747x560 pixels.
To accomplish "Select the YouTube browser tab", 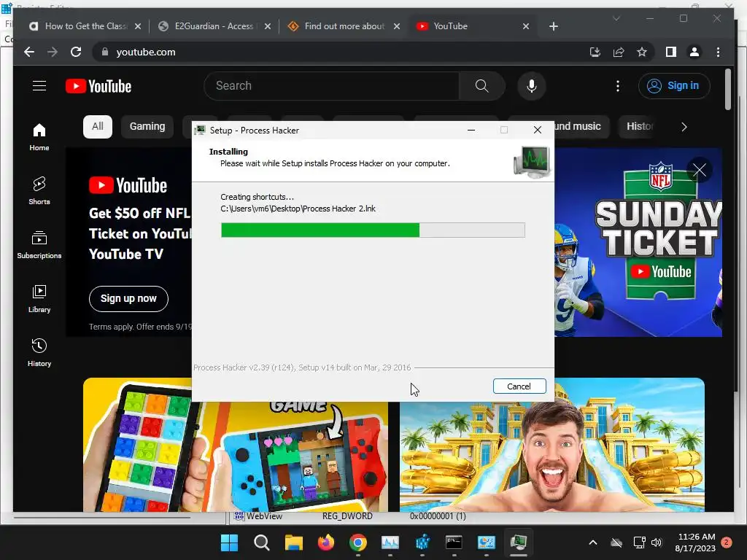I will coord(473,26).
